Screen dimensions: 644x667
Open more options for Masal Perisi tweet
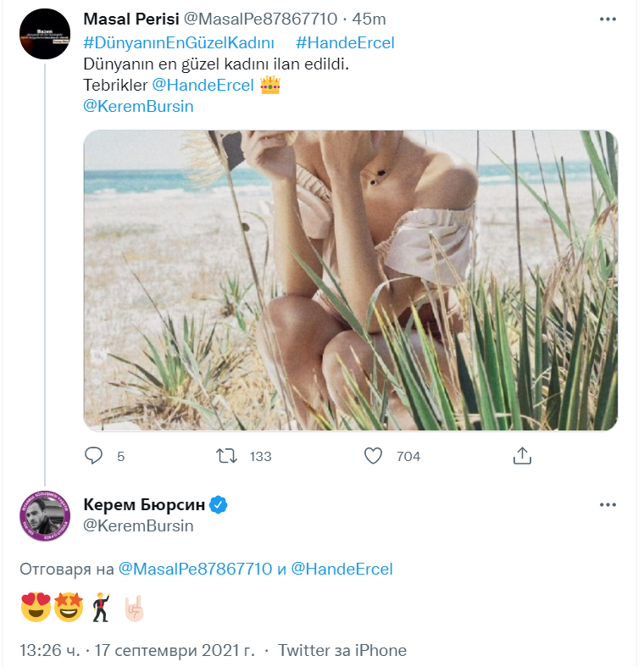click(608, 19)
